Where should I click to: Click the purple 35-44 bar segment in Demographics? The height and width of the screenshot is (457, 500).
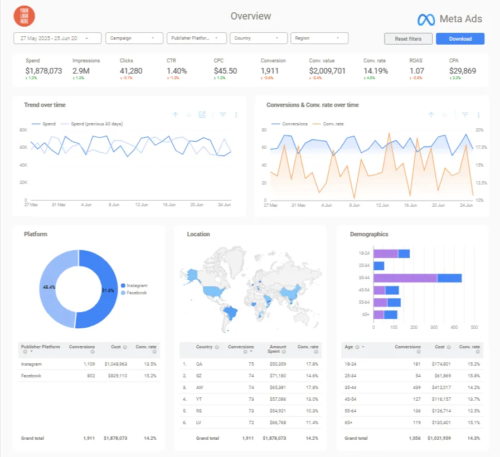405,278
